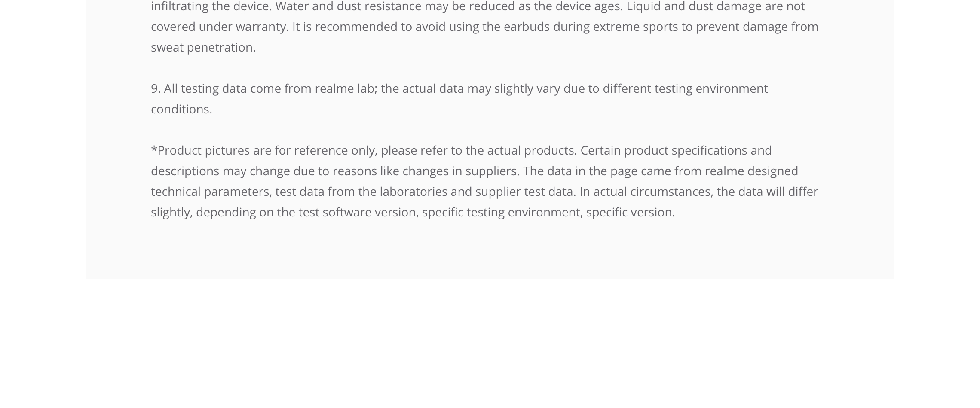Image resolution: width=980 pixels, height=408 pixels.
Task: Click the final words 'specific version.'
Action: (631, 212)
